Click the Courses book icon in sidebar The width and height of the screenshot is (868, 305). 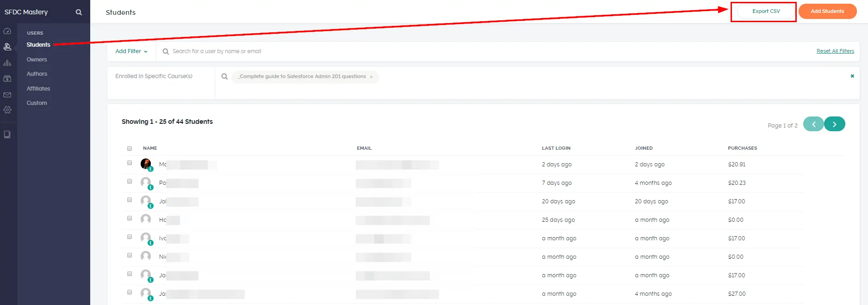click(x=7, y=134)
